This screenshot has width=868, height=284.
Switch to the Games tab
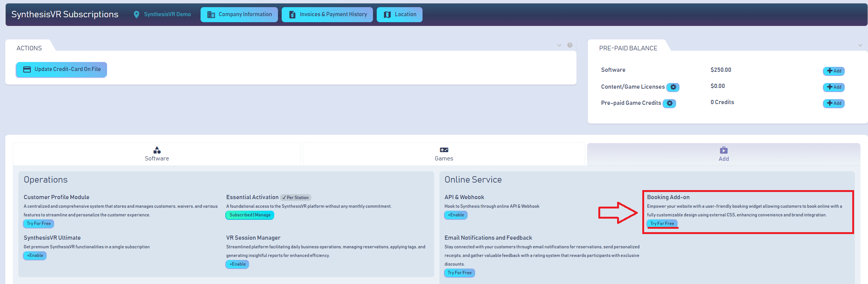444,154
